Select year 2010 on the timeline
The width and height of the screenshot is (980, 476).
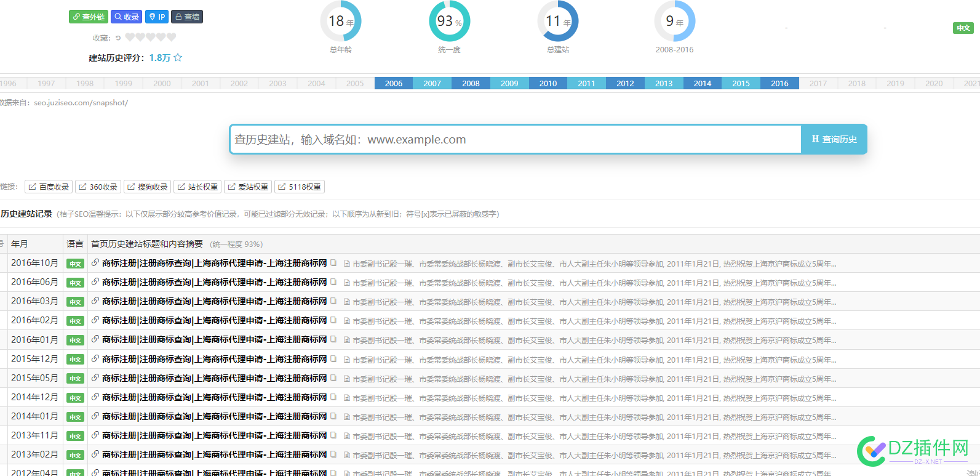(548, 83)
